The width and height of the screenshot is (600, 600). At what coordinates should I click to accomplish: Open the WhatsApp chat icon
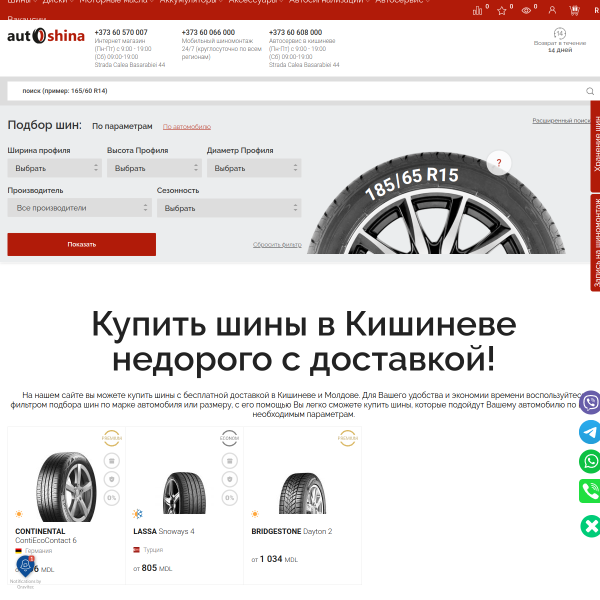pyautogui.click(x=590, y=461)
